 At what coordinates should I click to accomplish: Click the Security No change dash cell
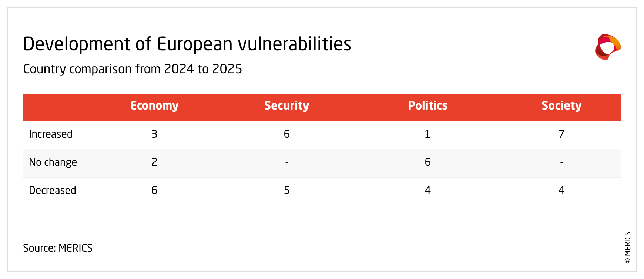coord(286,162)
